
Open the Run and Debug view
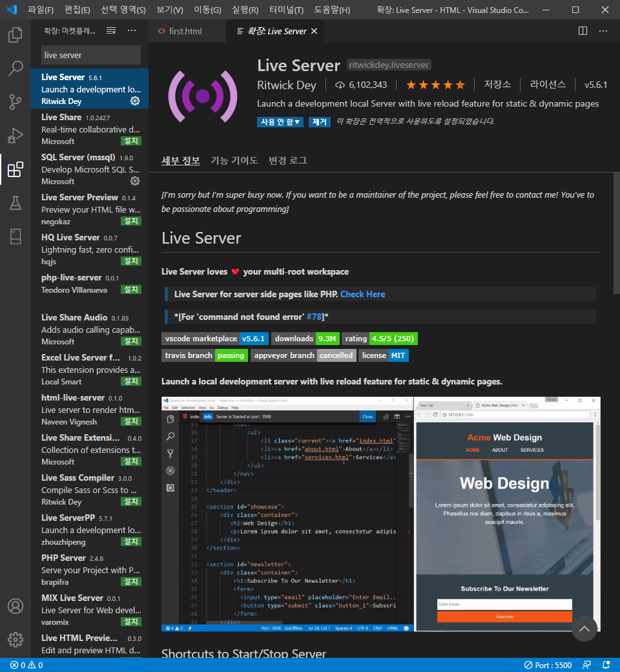[15, 136]
